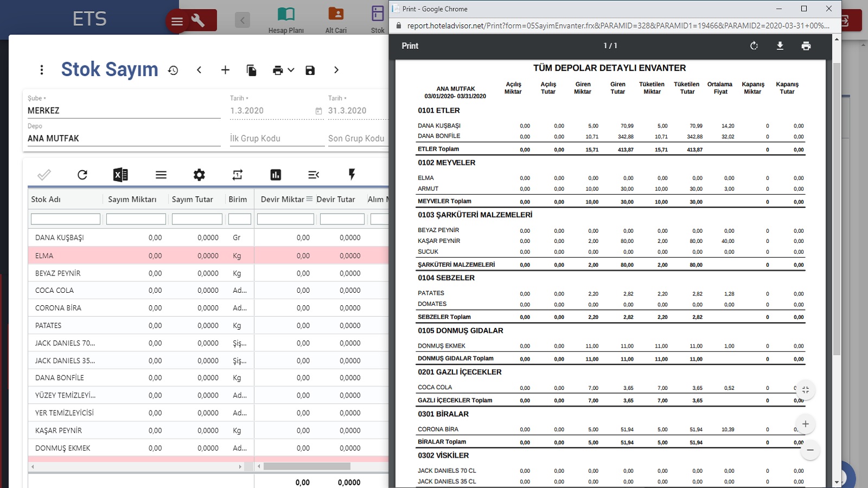The width and height of the screenshot is (868, 488).
Task: Click the Depo field showing ANA MUTFAK
Action: tap(124, 138)
